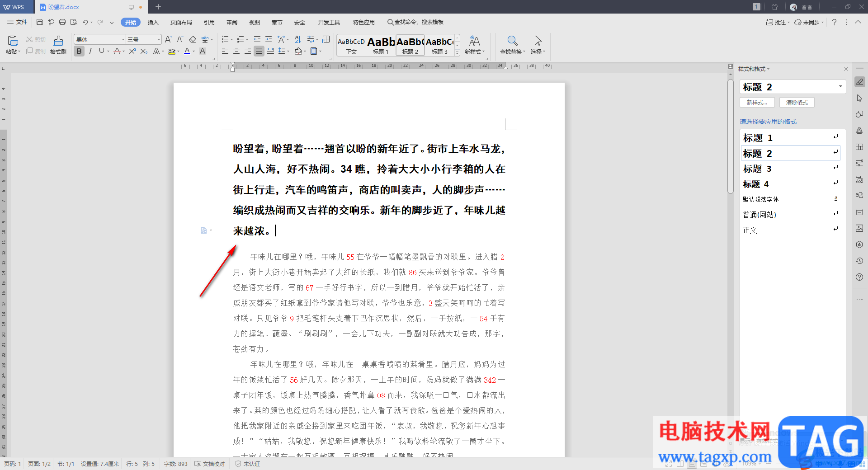The width and height of the screenshot is (868, 470).
Task: Click the 查找命令、搜索模板 search field
Action: 415,22
